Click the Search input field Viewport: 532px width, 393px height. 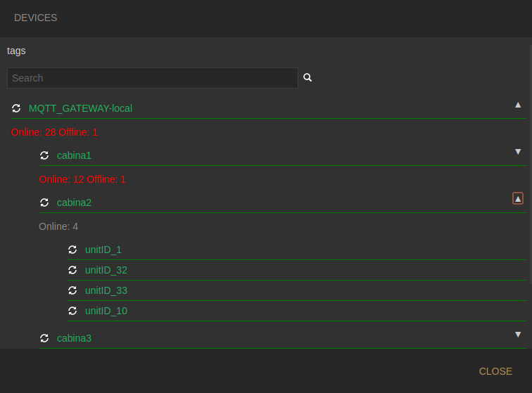(x=152, y=78)
